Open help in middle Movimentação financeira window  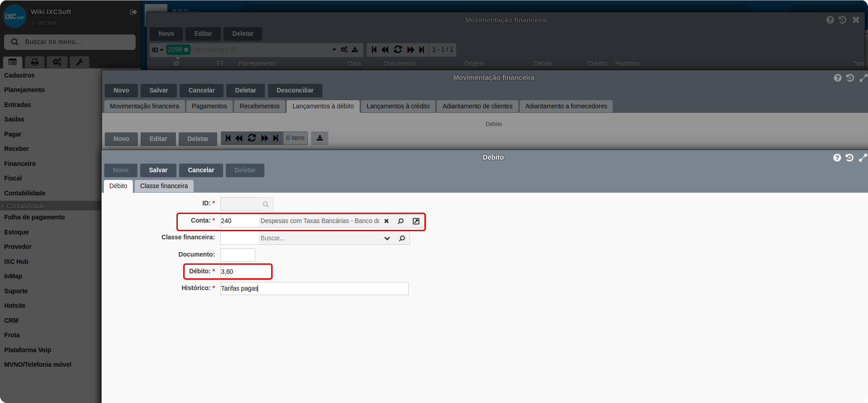pos(838,78)
